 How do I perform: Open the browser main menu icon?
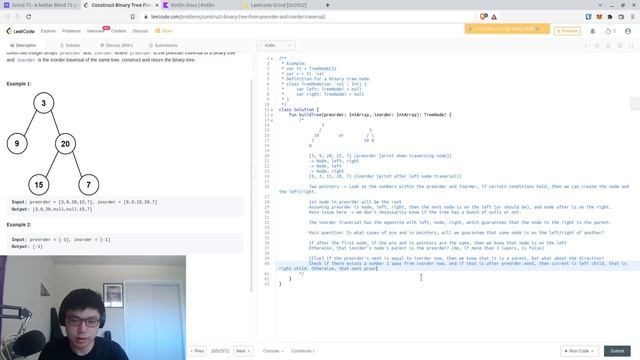pyautogui.click(x=633, y=17)
